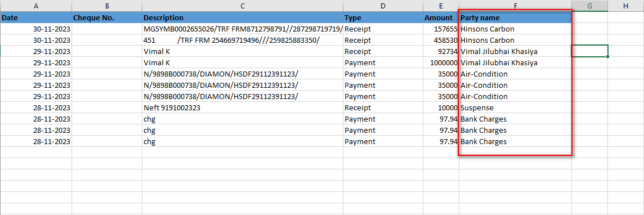Click the Description header cell

point(243,17)
